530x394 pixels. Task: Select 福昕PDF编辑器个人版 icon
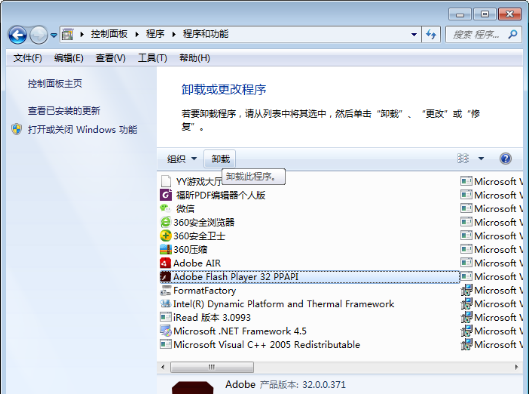pos(166,195)
